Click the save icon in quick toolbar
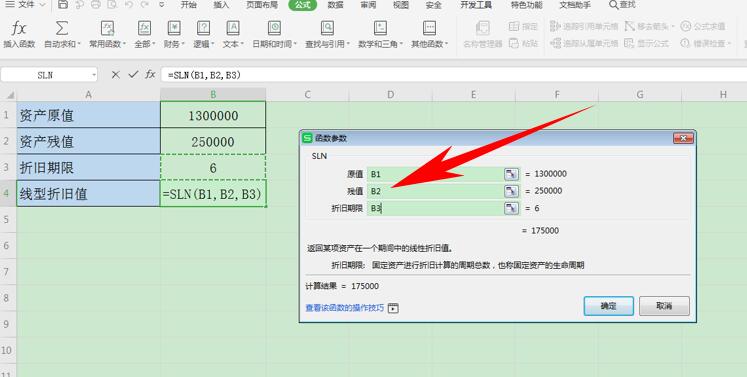This screenshot has width=747, height=377. pos(63,5)
